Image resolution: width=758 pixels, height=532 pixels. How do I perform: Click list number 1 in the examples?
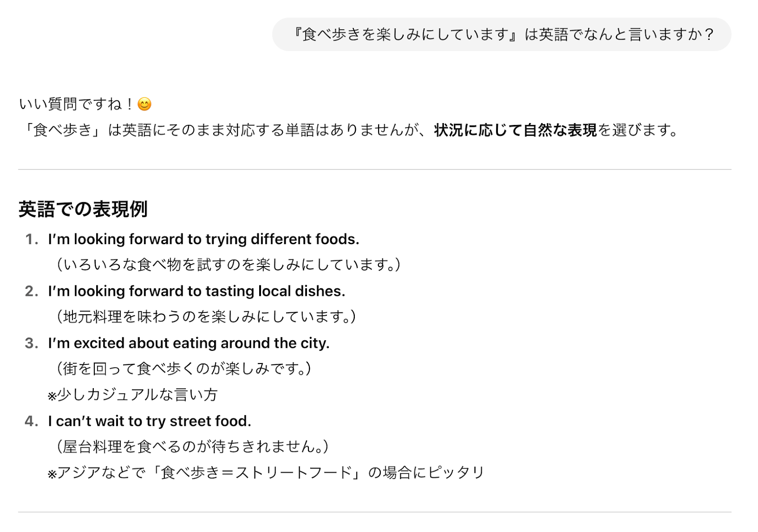[31, 239]
